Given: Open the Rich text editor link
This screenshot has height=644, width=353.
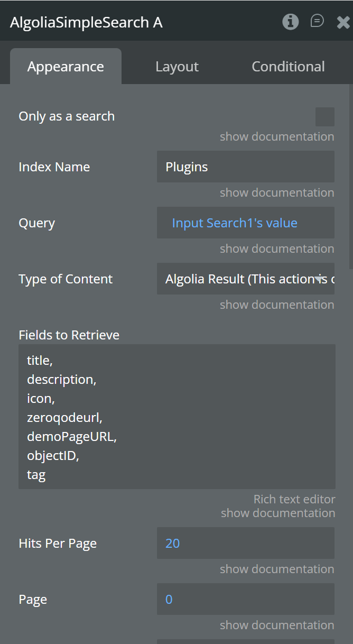Looking at the screenshot, I should click(x=294, y=499).
